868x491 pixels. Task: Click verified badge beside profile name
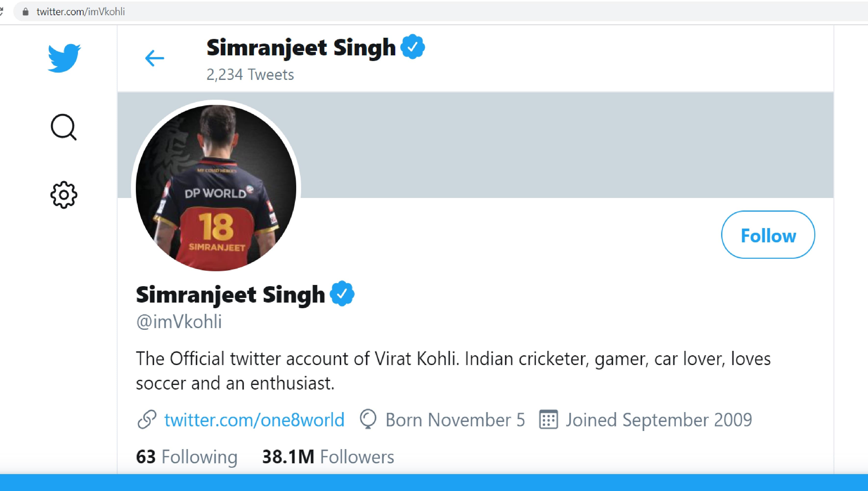click(342, 294)
